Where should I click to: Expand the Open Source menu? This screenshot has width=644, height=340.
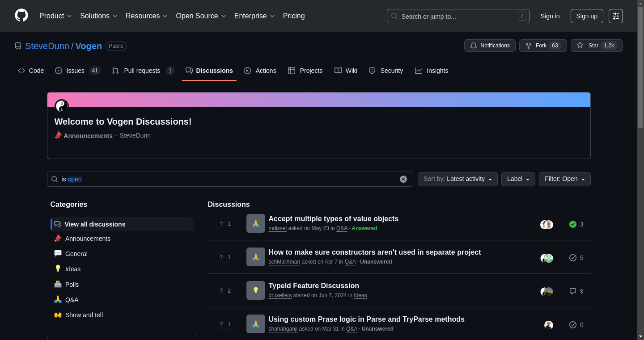(201, 16)
